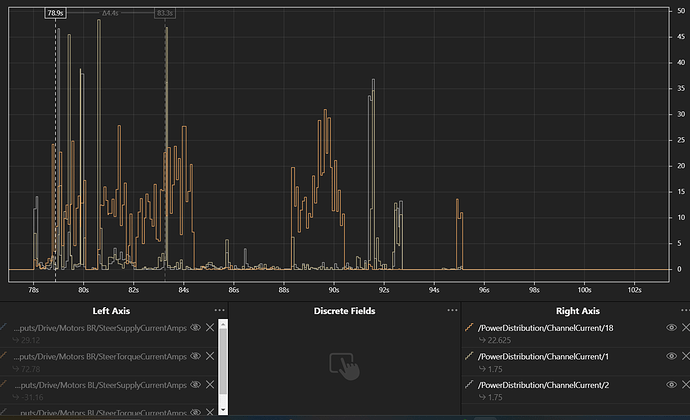Remove BL/SteerSupplyCurrentAmps field with X icon
The image size is (690, 420).
(x=210, y=385)
